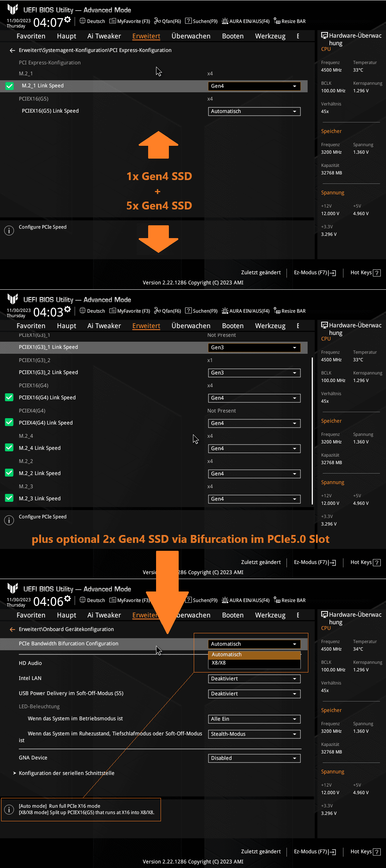Click the gear icon next to the 04:03 clock
The height and width of the screenshot is (868, 386).
coord(67,309)
